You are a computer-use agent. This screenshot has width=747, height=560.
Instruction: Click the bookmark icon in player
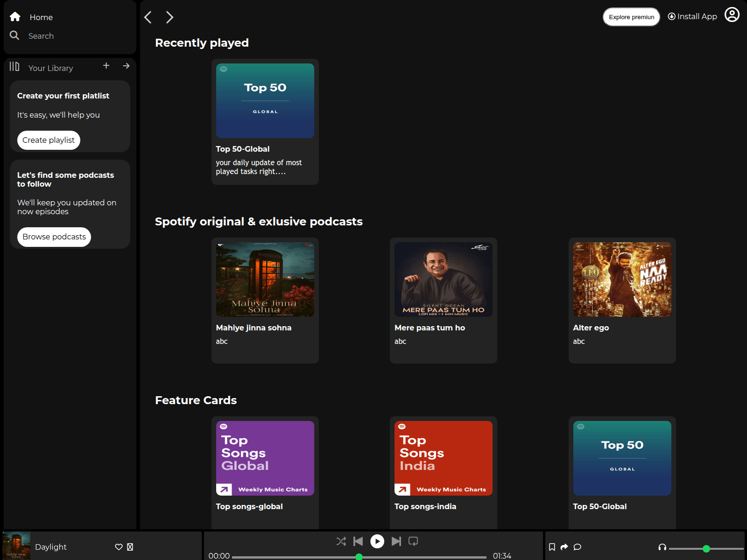pos(552,547)
